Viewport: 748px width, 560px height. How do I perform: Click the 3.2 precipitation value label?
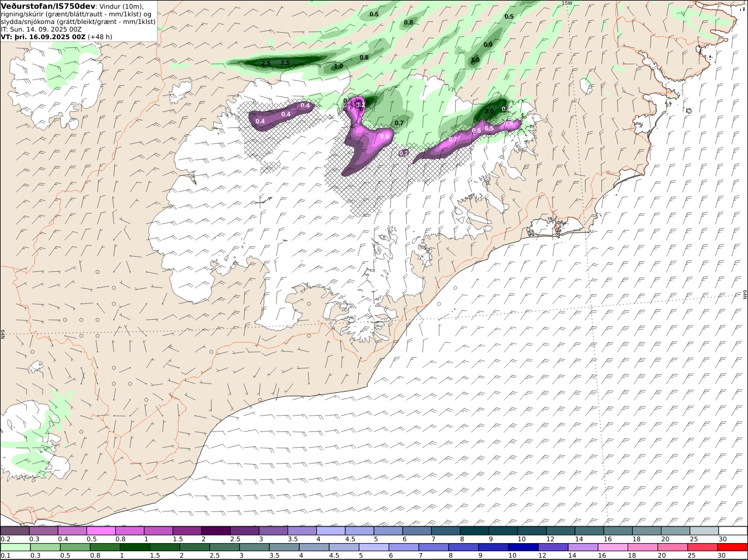(x=361, y=105)
